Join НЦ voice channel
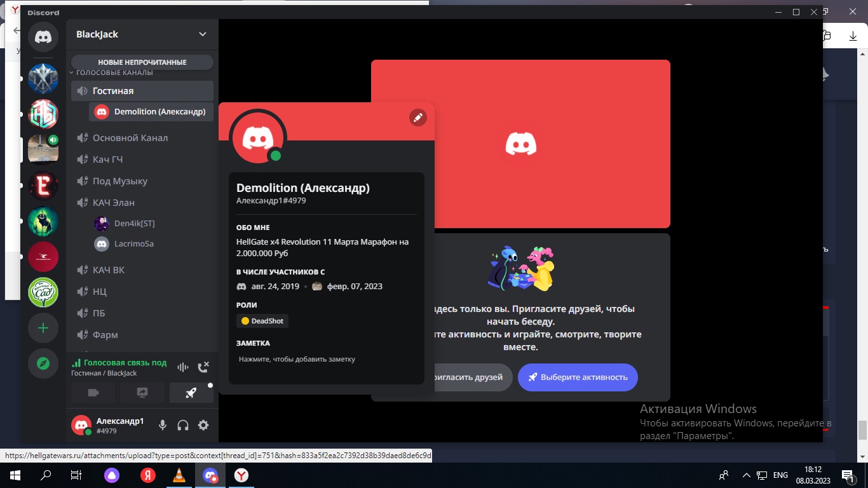Viewport: 868px width, 488px height. 142,292
